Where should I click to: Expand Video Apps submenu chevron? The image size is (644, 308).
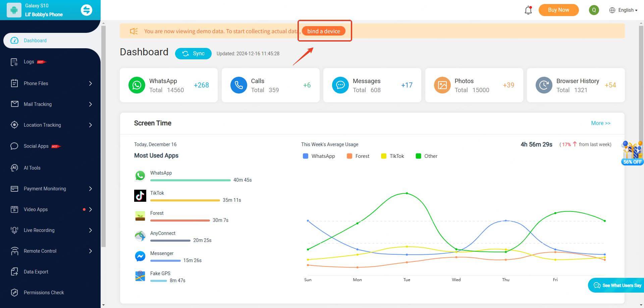pos(90,209)
